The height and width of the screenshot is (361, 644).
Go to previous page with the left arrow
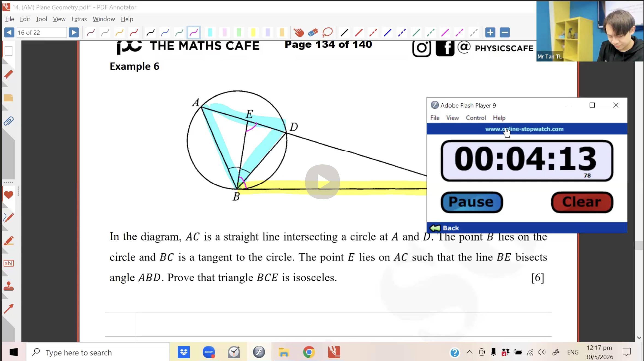point(9,33)
